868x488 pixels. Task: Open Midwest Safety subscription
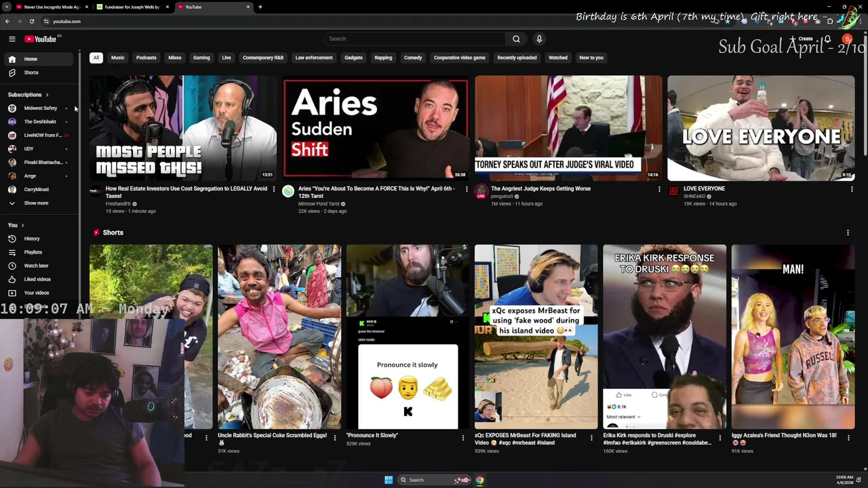(x=37, y=108)
